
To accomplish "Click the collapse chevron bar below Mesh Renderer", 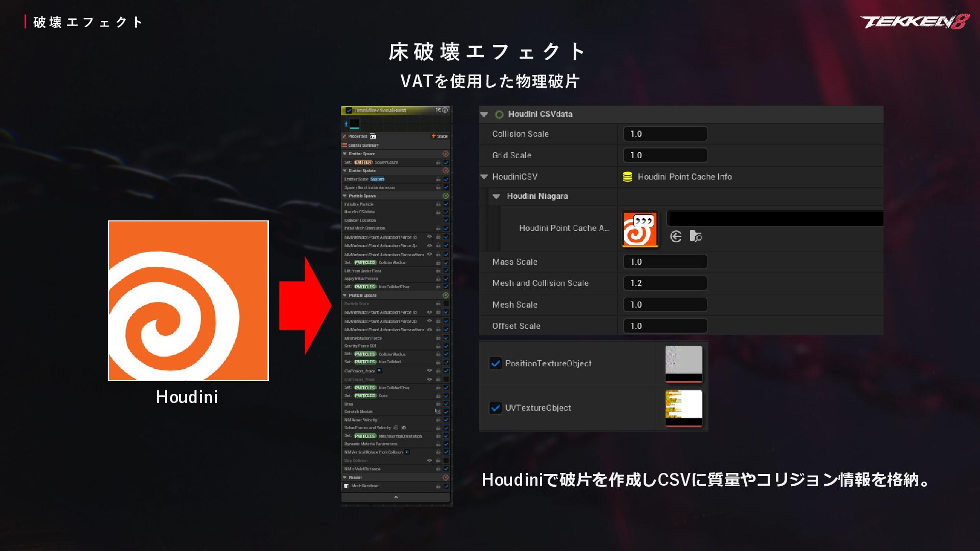I will (396, 497).
